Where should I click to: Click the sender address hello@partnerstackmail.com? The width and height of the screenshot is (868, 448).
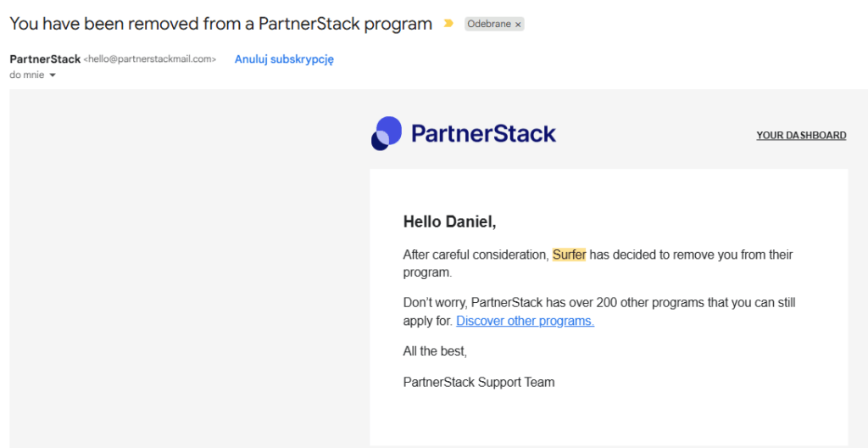tap(150, 59)
